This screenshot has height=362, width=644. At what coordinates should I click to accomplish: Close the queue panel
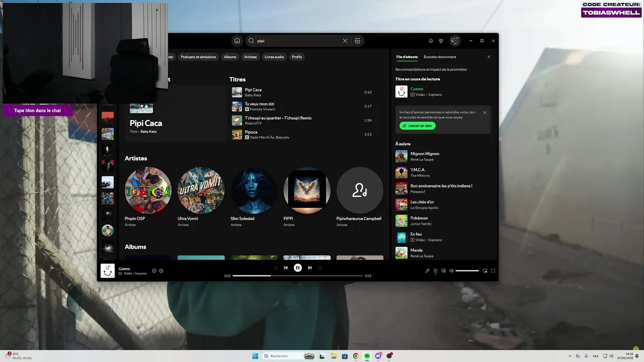489,57
